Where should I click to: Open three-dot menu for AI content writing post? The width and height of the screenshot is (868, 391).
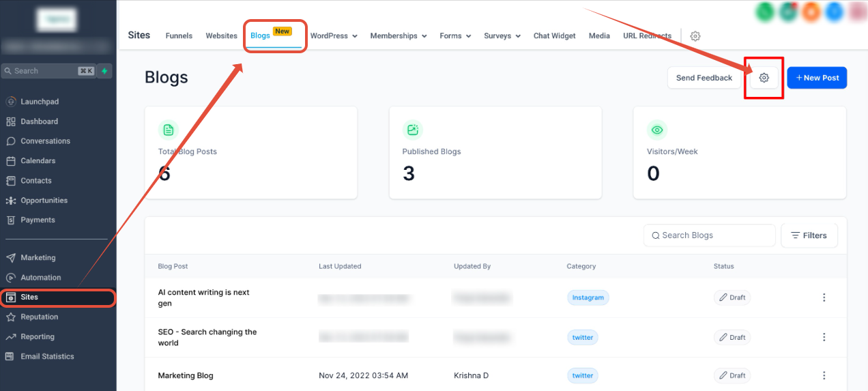click(824, 298)
